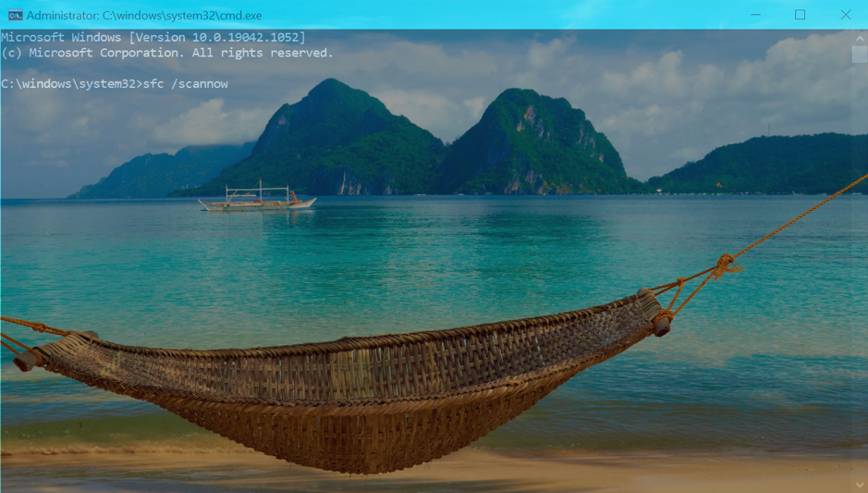Open the cmd.exe system menu icon
The height and width of the screenshot is (493, 868).
pos(15,15)
